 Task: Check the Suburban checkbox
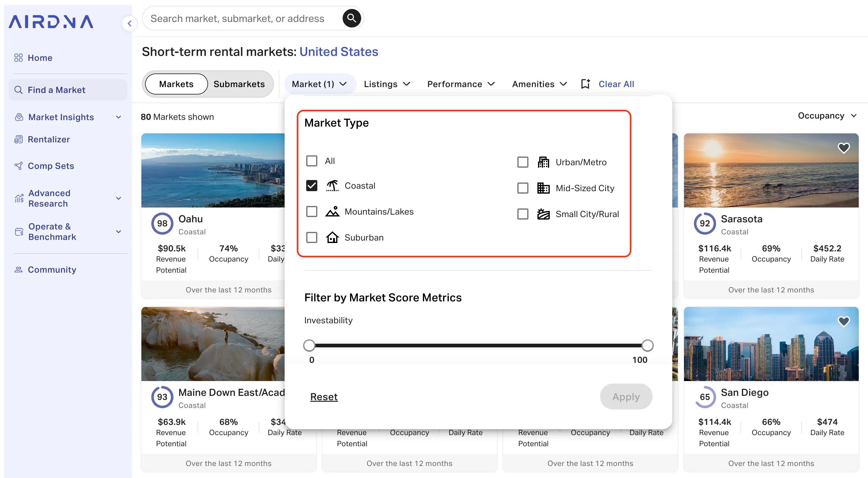312,237
